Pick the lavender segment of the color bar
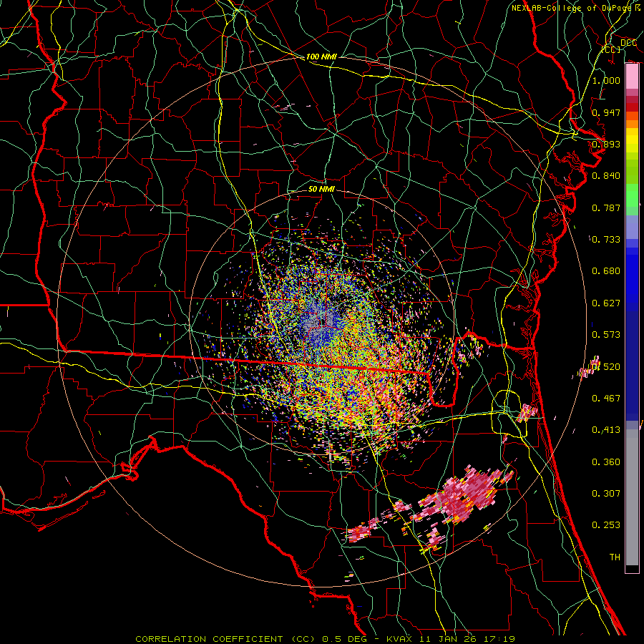This screenshot has width=644, height=644. pyautogui.click(x=632, y=227)
